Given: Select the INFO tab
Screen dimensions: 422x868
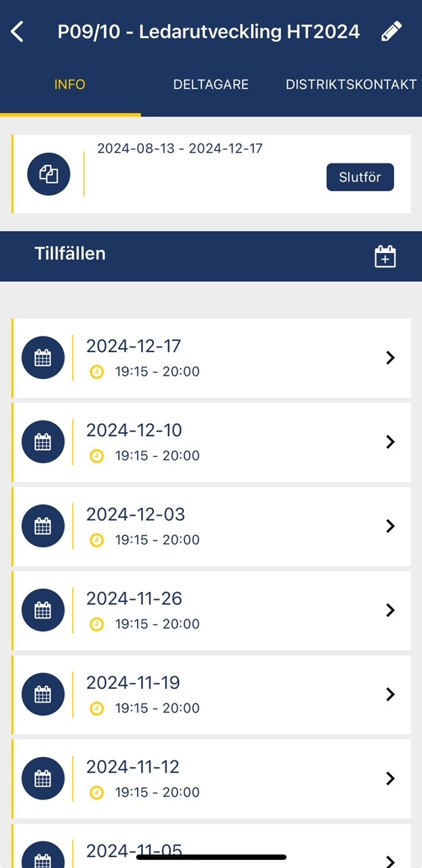Looking at the screenshot, I should 70,85.
